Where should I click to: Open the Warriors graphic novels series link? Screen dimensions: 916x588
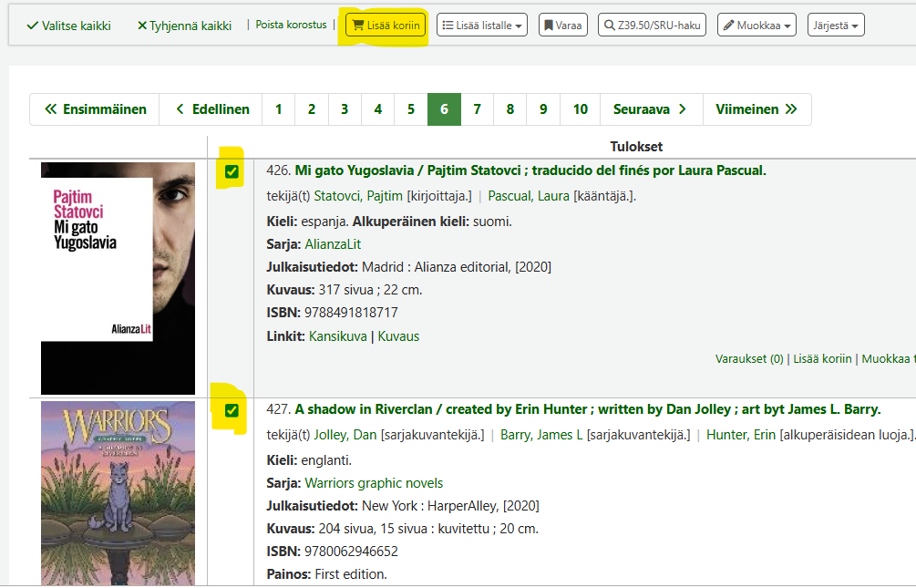coord(374,483)
